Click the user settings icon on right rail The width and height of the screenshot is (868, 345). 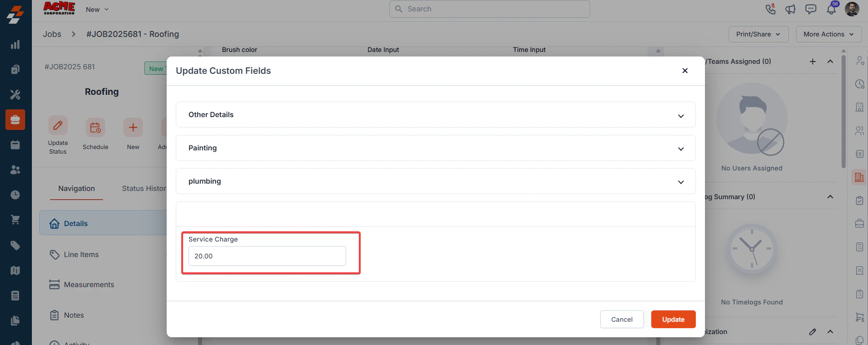pos(859,61)
